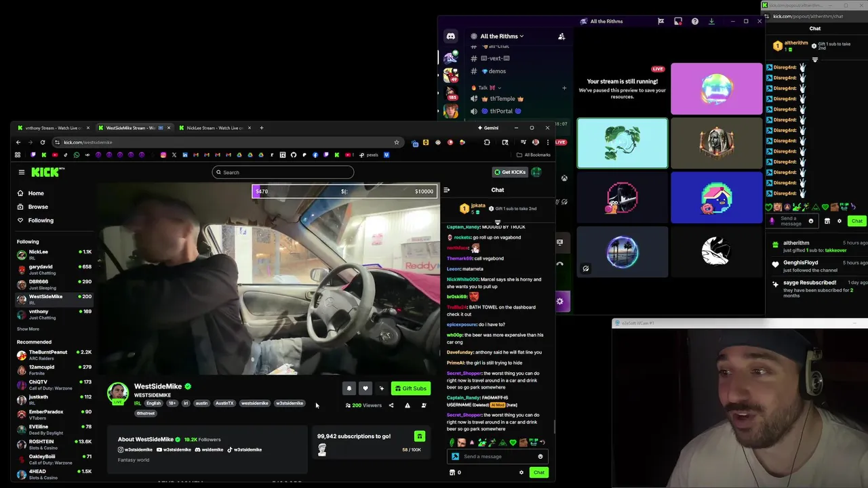
Task: Open the Kick sidebar hamburger menu
Action: 22,172
